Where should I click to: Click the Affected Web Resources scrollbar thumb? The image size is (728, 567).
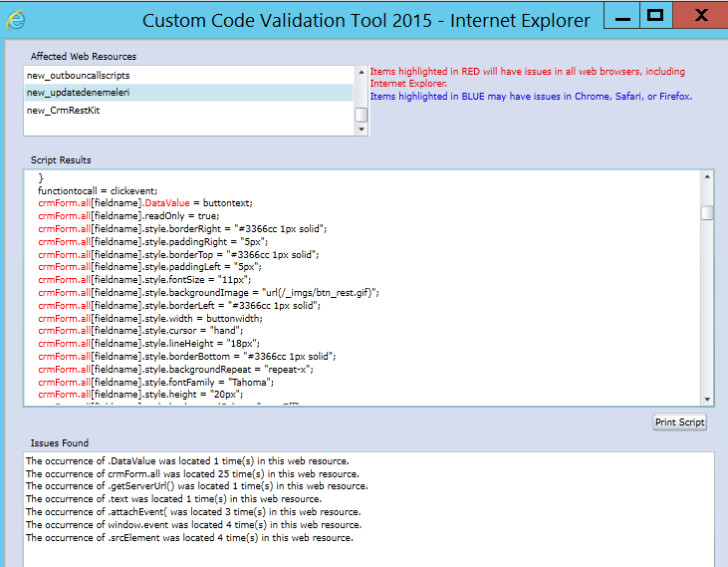coord(362,115)
